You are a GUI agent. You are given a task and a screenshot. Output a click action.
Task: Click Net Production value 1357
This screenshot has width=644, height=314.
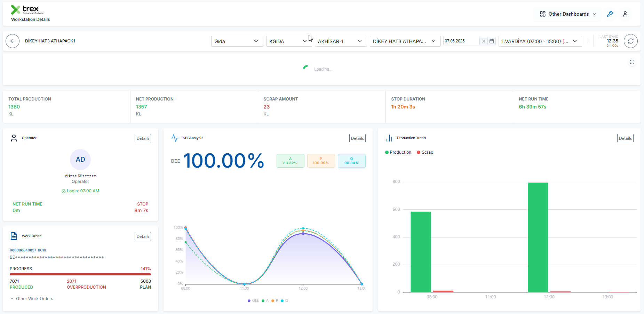pos(142,107)
